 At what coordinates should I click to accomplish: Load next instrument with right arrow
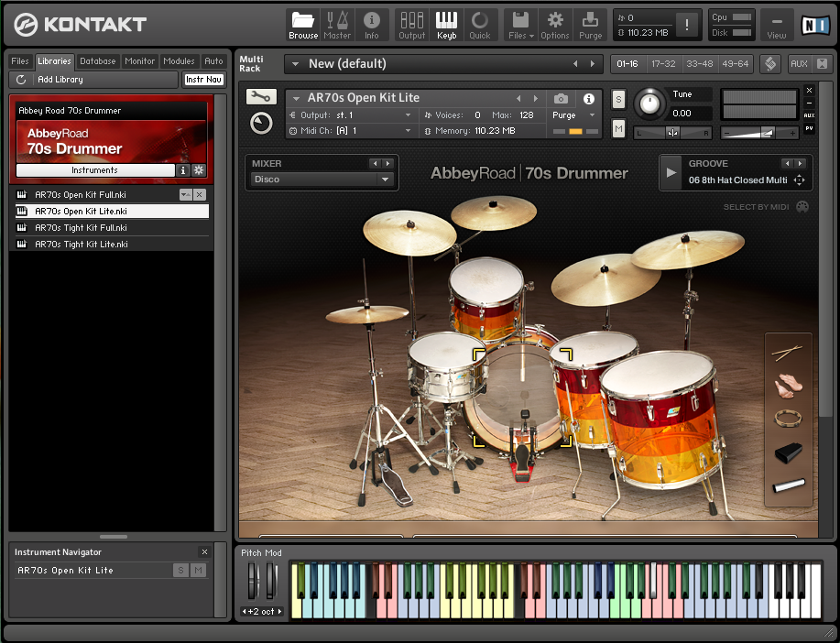535,99
